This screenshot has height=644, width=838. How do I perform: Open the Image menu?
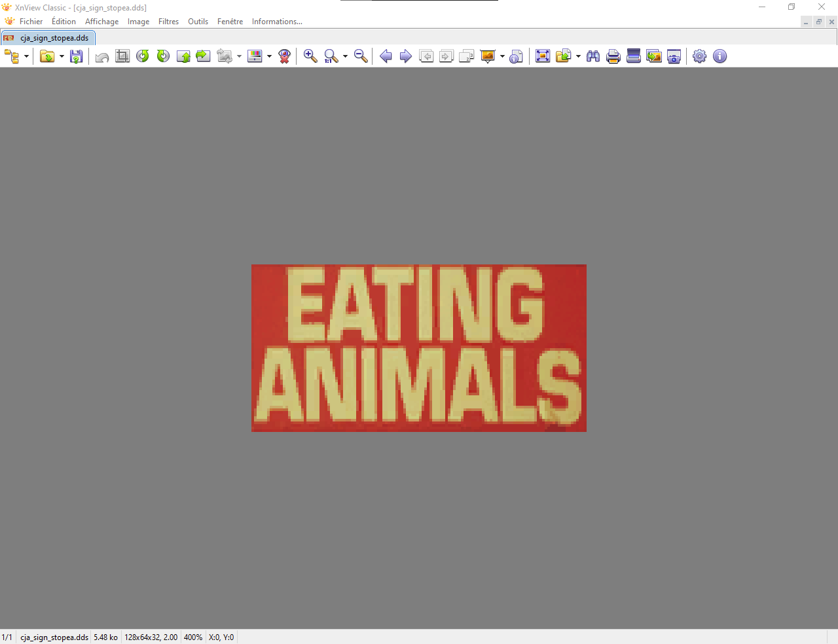pos(138,22)
